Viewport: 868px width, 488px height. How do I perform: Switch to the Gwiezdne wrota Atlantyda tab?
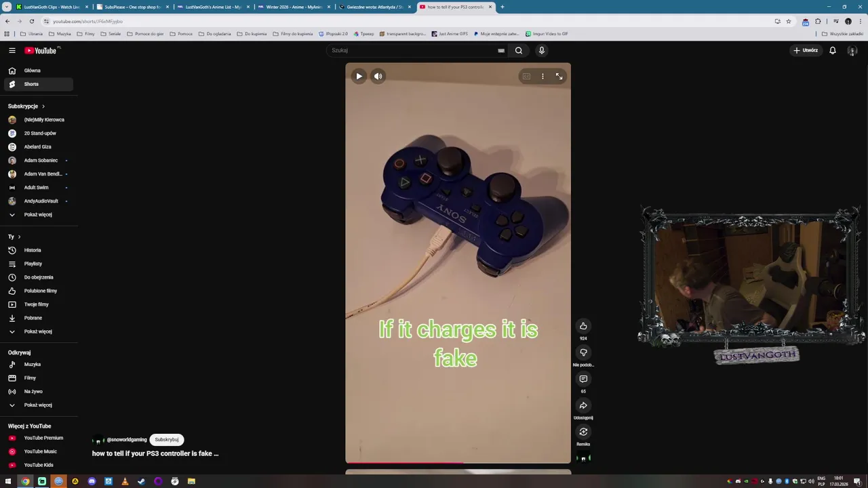click(374, 7)
